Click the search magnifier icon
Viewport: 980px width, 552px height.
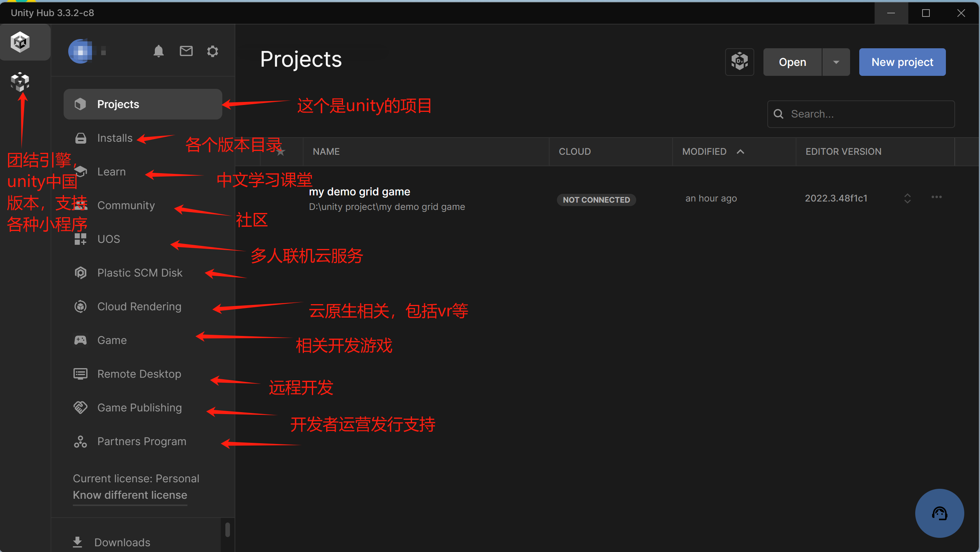pos(778,114)
